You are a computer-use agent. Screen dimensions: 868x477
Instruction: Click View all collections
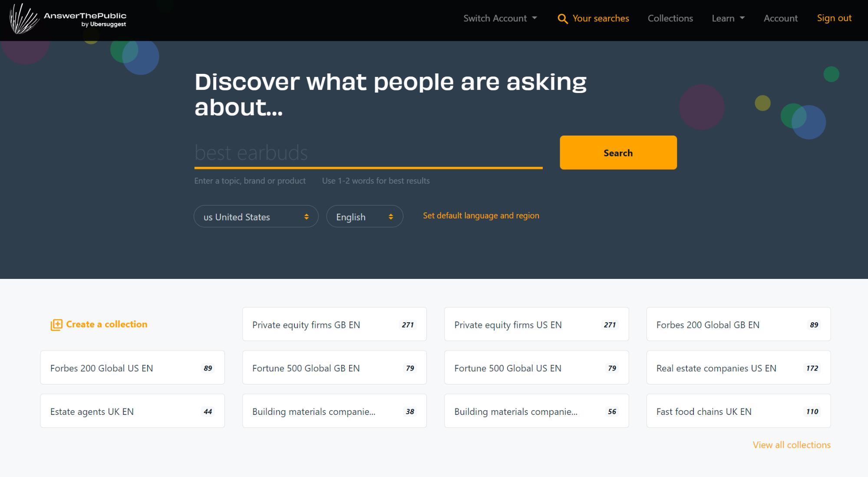coord(791,445)
